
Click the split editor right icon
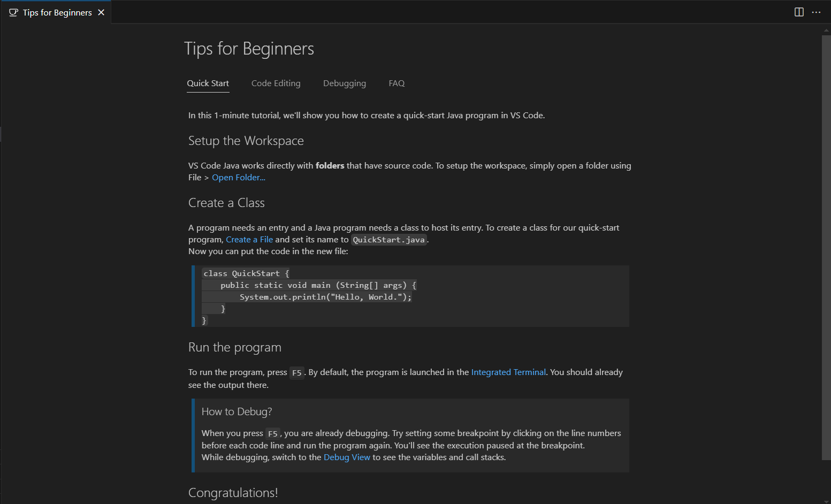[x=799, y=12]
